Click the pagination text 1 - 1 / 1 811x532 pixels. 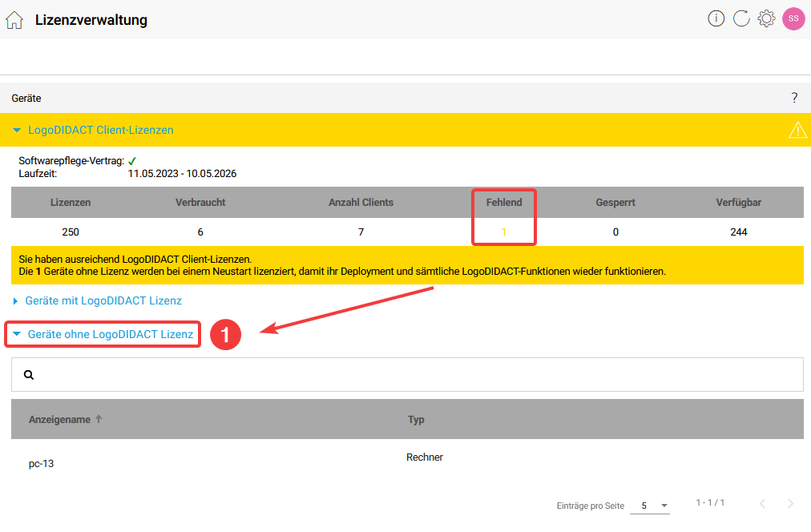click(x=710, y=502)
